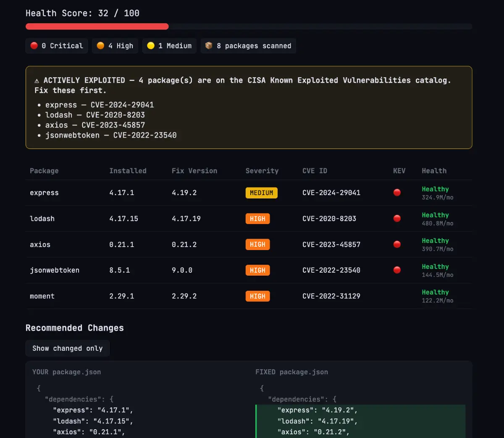Select the moment package name in table
Image resolution: width=504 pixels, height=438 pixels.
(42, 296)
